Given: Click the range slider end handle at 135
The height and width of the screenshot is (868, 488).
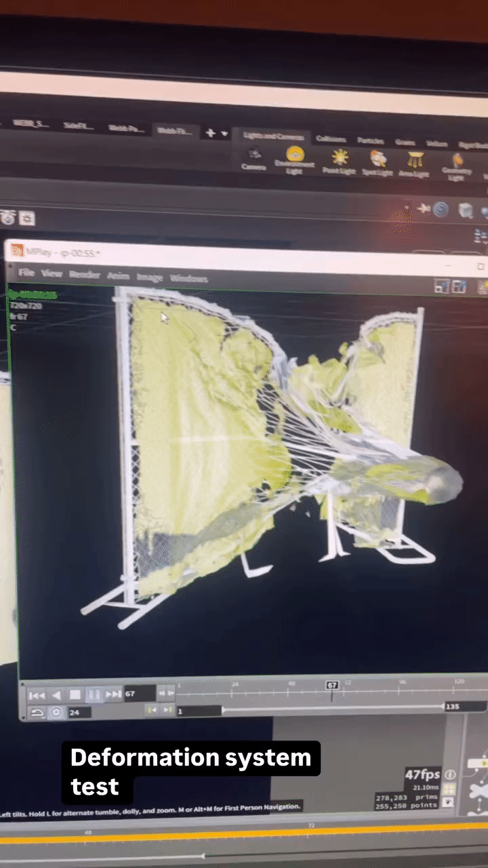Looking at the screenshot, I should 453,707.
